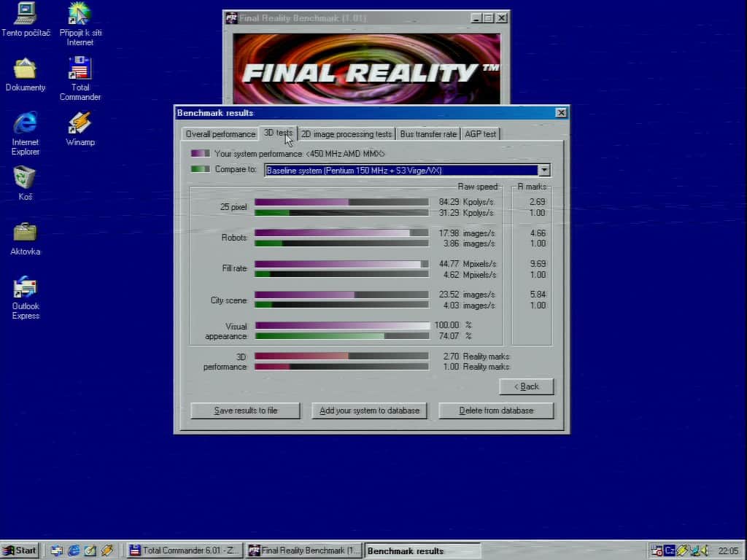This screenshot has width=747, height=560.
Task: Click the Final Reality window title icon
Action: point(231,18)
